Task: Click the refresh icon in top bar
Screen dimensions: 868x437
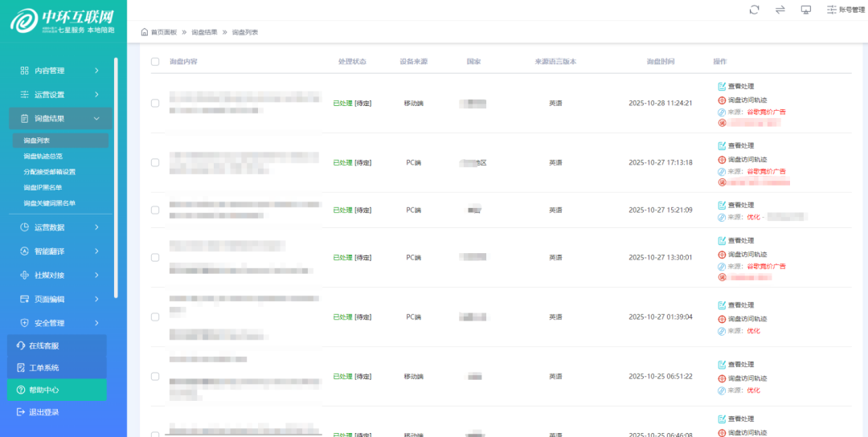Action: pyautogui.click(x=754, y=10)
